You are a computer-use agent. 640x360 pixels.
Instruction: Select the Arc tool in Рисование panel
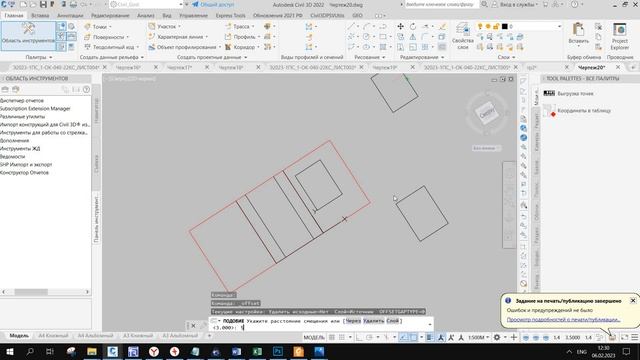[x=367, y=26]
